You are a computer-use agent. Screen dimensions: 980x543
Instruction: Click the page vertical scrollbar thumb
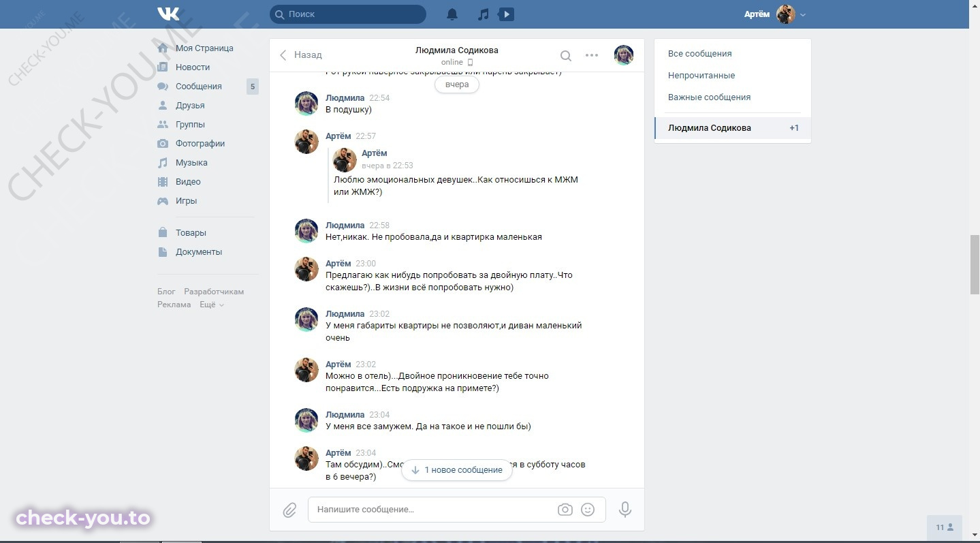(975, 264)
